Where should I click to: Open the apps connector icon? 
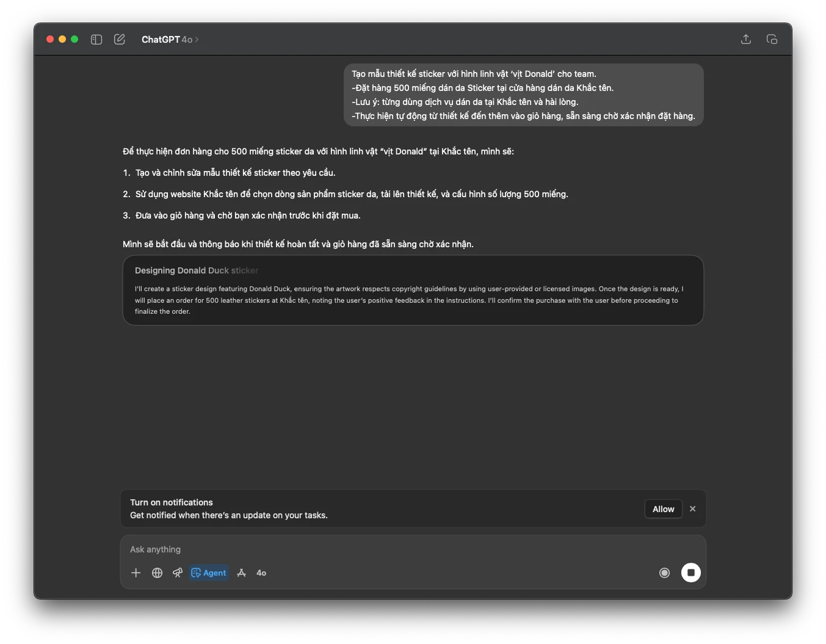[x=242, y=573]
